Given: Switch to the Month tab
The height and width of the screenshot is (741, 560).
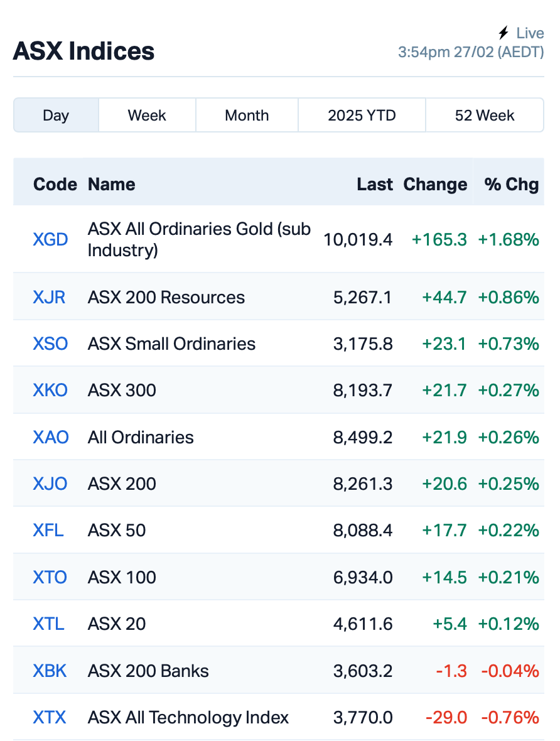Looking at the screenshot, I should point(247,116).
